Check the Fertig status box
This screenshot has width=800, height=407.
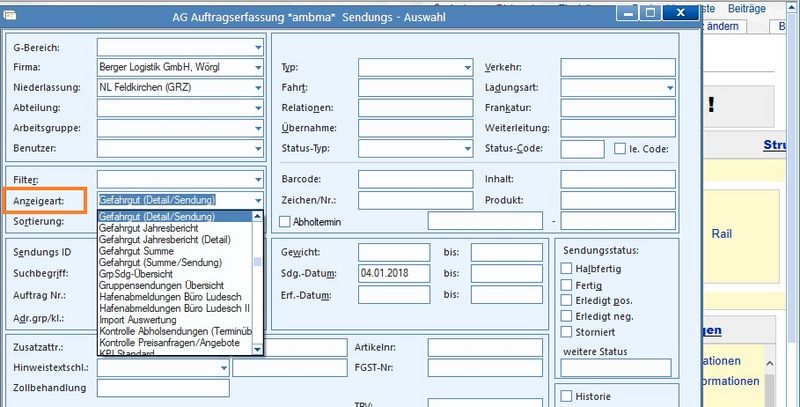(566, 285)
